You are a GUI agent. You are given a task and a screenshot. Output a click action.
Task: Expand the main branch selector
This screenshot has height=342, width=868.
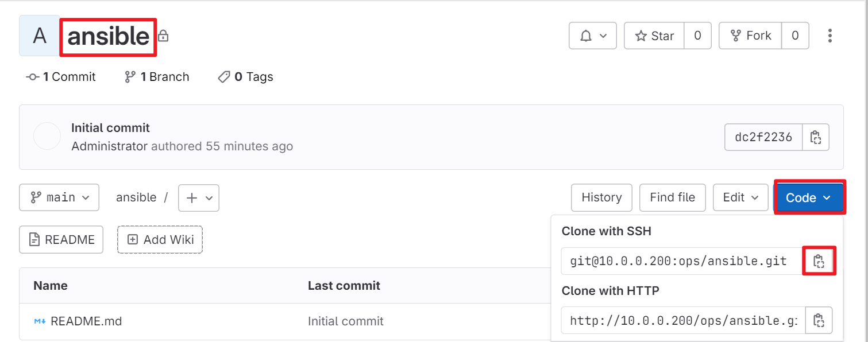59,197
